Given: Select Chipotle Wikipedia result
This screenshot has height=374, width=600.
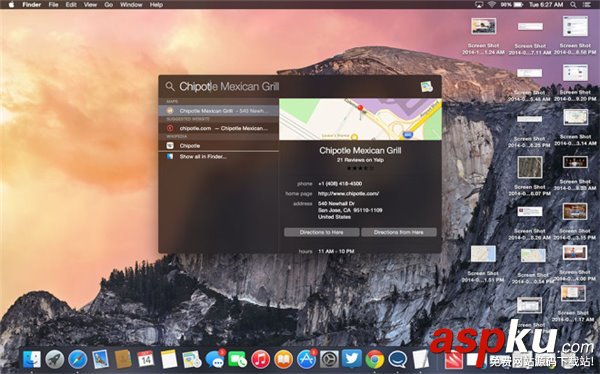Looking at the screenshot, I should pos(218,145).
